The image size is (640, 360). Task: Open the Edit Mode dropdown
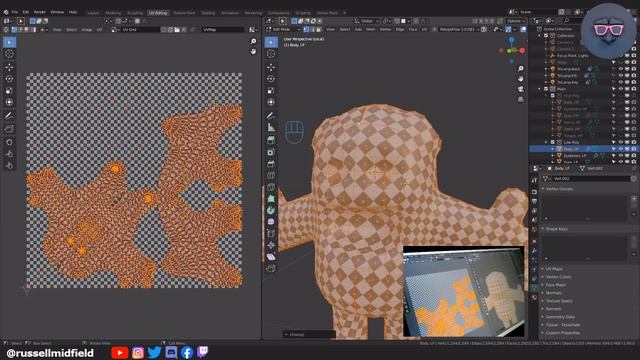[x=282, y=29]
